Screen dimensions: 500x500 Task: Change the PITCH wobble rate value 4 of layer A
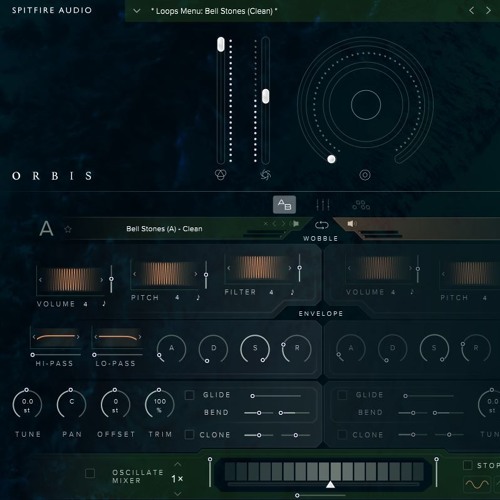click(177, 297)
